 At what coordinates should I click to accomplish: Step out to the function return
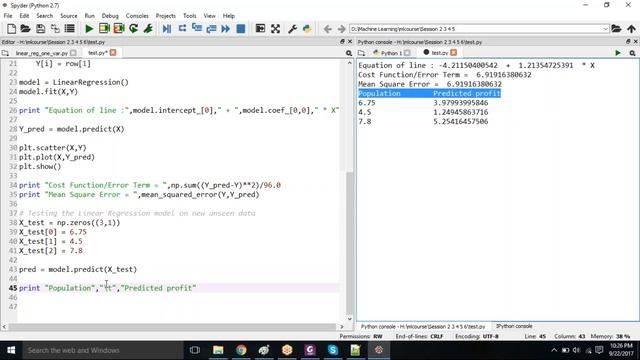[211, 29]
